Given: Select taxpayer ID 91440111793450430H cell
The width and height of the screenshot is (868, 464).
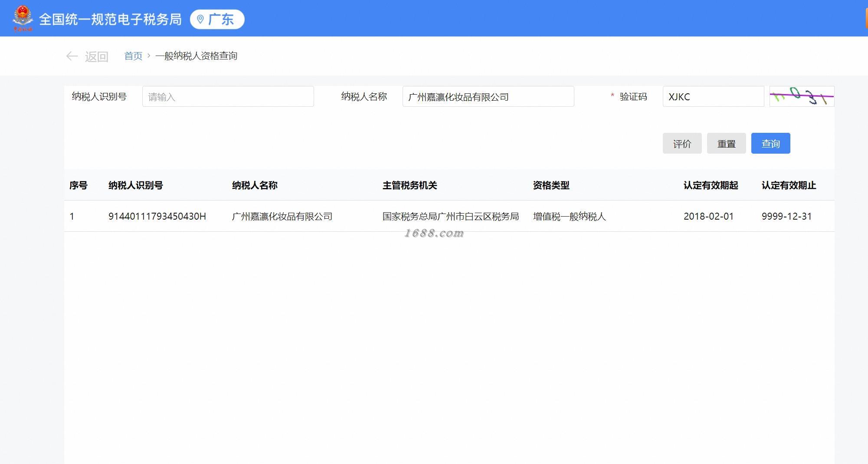Looking at the screenshot, I should (157, 216).
